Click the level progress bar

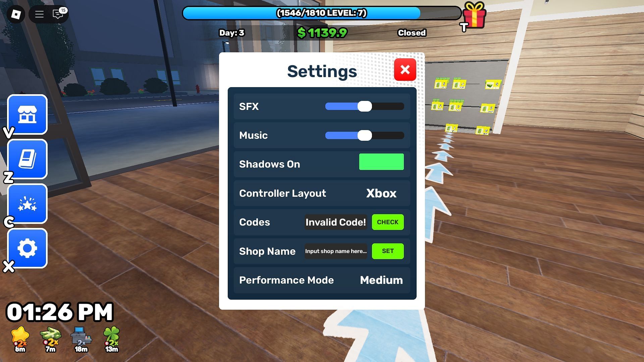point(322,13)
